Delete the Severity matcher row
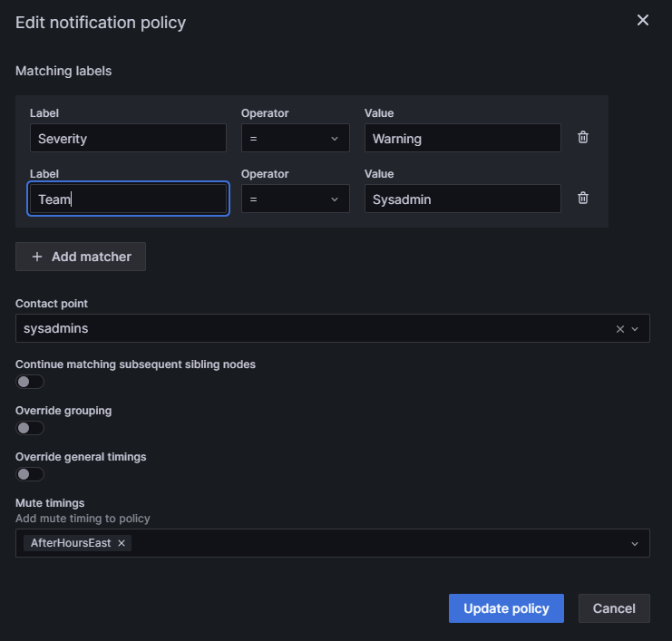This screenshot has height=641, width=672. pyautogui.click(x=583, y=138)
